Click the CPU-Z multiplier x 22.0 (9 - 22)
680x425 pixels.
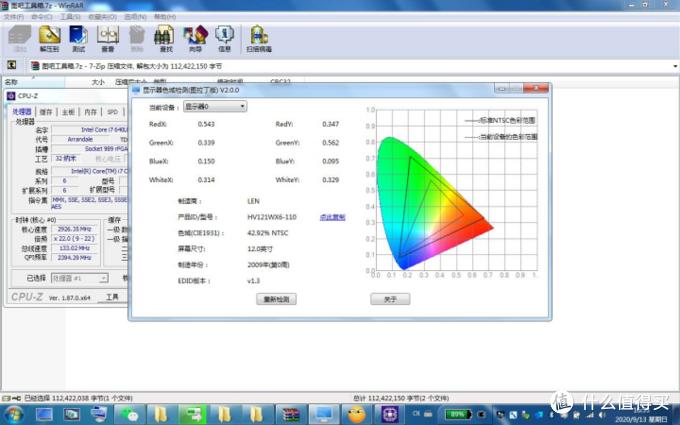click(x=74, y=239)
